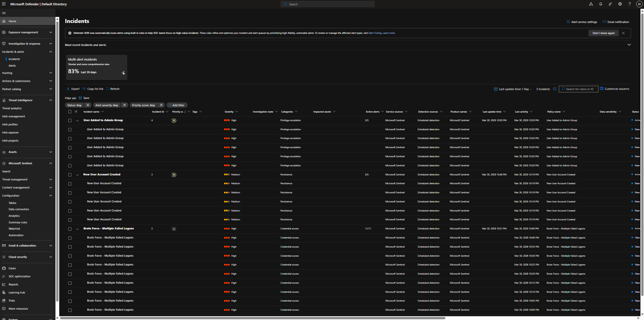Click the Export download icon
Image resolution: width=644 pixels, height=320 pixels.
tap(68, 89)
